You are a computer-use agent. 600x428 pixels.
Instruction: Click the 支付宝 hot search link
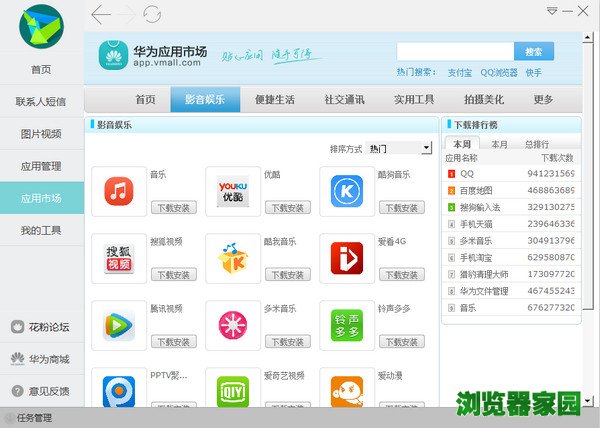pos(460,72)
